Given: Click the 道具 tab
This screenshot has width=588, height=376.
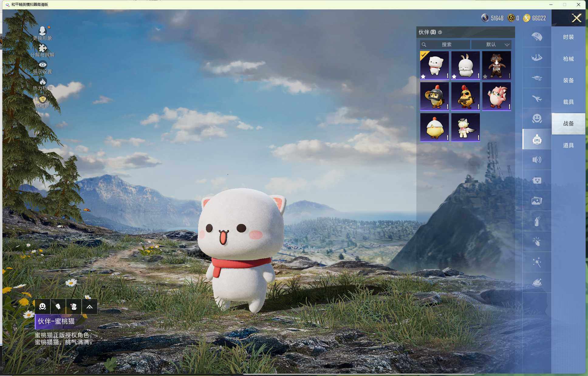Looking at the screenshot, I should coord(568,145).
